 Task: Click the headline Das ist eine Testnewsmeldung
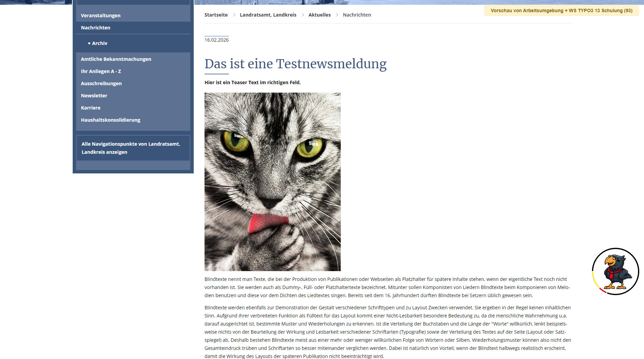click(295, 64)
